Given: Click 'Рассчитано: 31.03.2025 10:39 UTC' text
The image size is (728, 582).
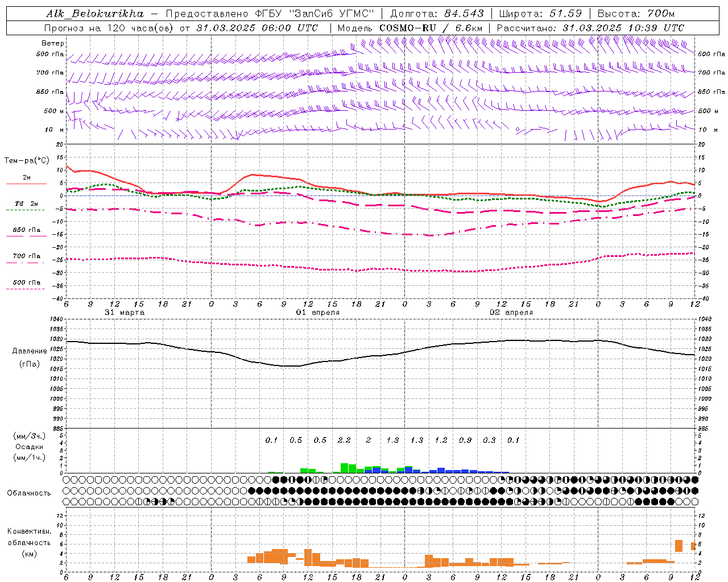Looking at the screenshot, I should (x=590, y=27).
